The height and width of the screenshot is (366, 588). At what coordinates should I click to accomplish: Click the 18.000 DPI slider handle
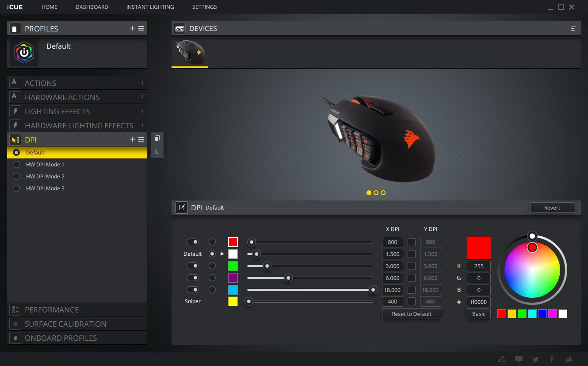point(373,290)
